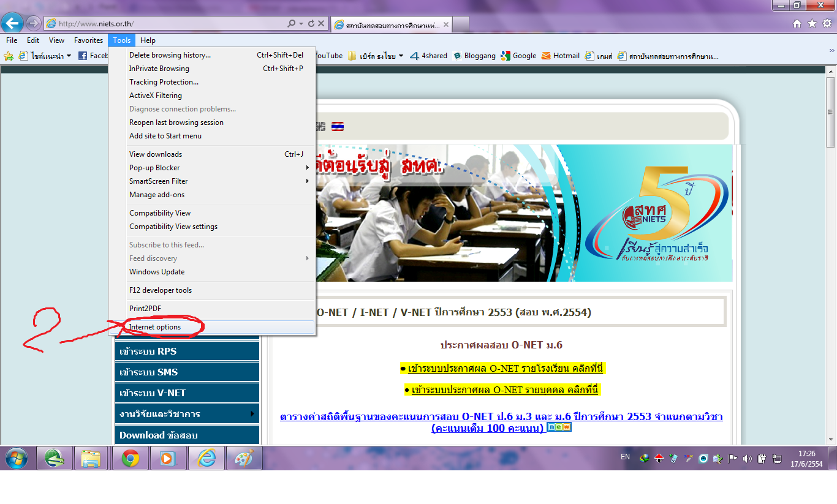The width and height of the screenshot is (837, 504).
Task: Expand งานวิจัยและวิชาการ submenu arrow
Action: click(252, 414)
